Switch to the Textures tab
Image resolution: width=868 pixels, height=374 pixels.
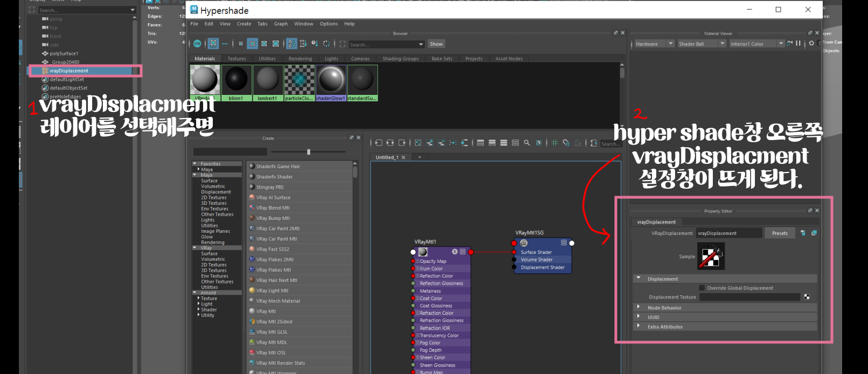[x=237, y=59]
